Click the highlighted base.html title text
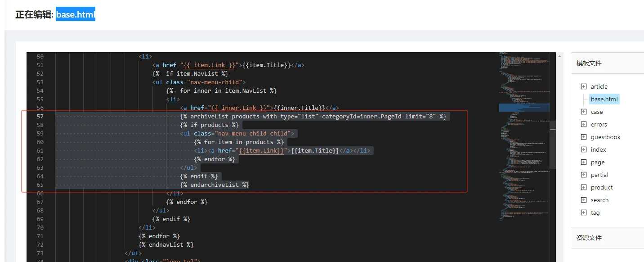Viewport: 644px width, 262px height. click(76, 14)
